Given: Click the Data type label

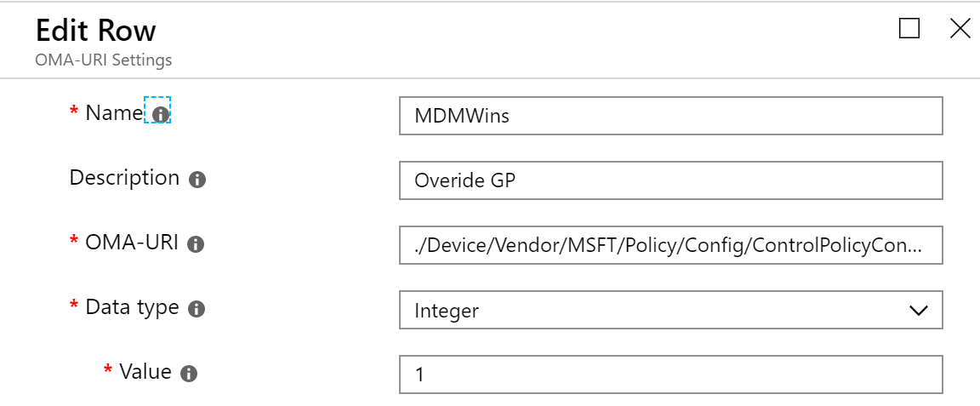Looking at the screenshot, I should (x=132, y=308).
